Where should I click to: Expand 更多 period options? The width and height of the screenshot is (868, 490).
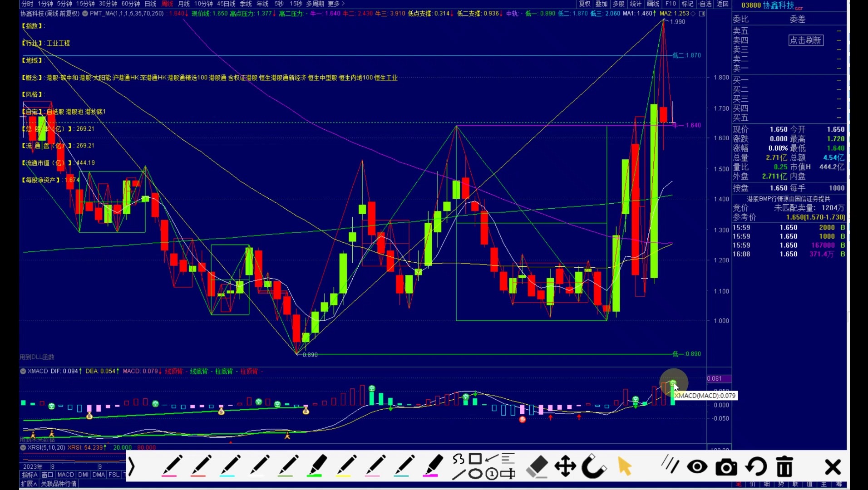pyautogui.click(x=336, y=4)
